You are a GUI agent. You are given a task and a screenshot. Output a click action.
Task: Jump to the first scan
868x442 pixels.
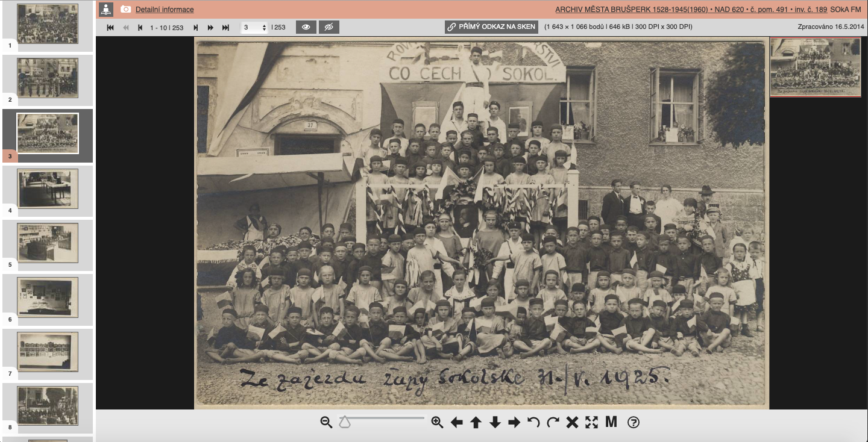[110, 28]
